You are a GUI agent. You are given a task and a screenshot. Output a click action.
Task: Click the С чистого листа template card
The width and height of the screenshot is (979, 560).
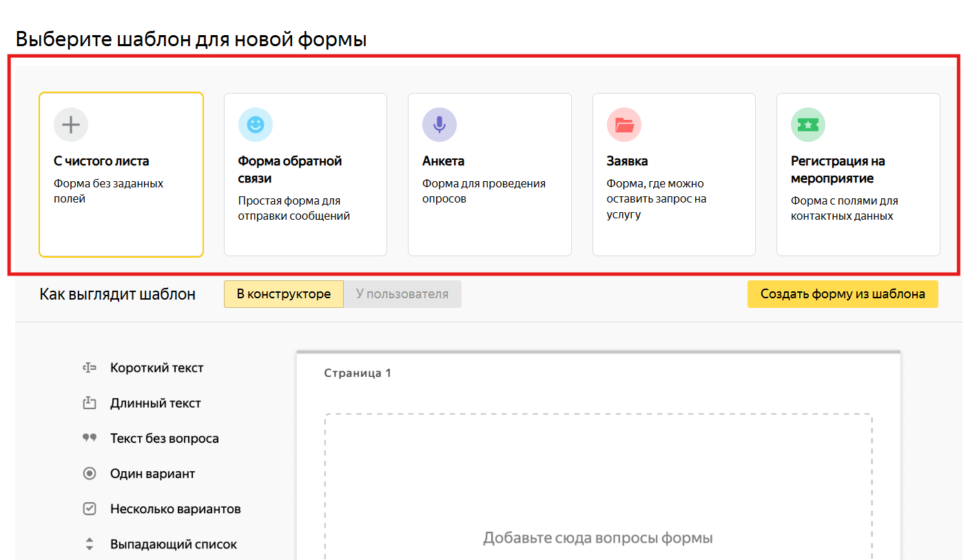click(121, 174)
